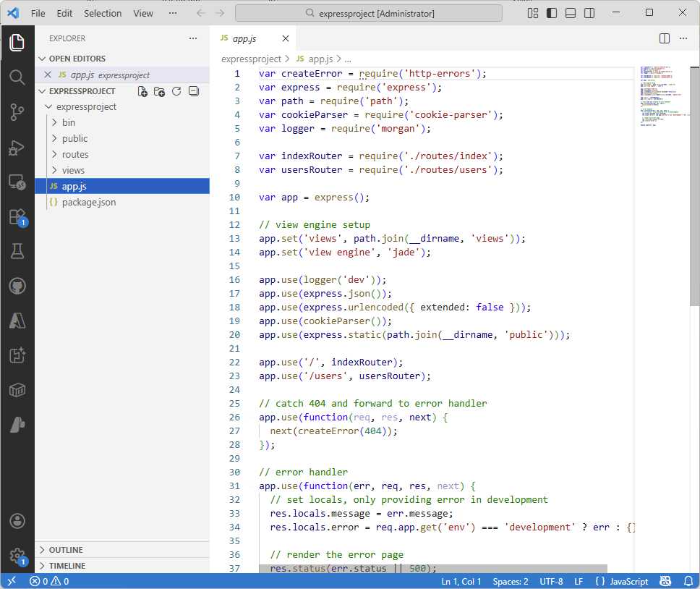Click New File icon in Explorer header
This screenshot has height=589, width=700.
[142, 92]
